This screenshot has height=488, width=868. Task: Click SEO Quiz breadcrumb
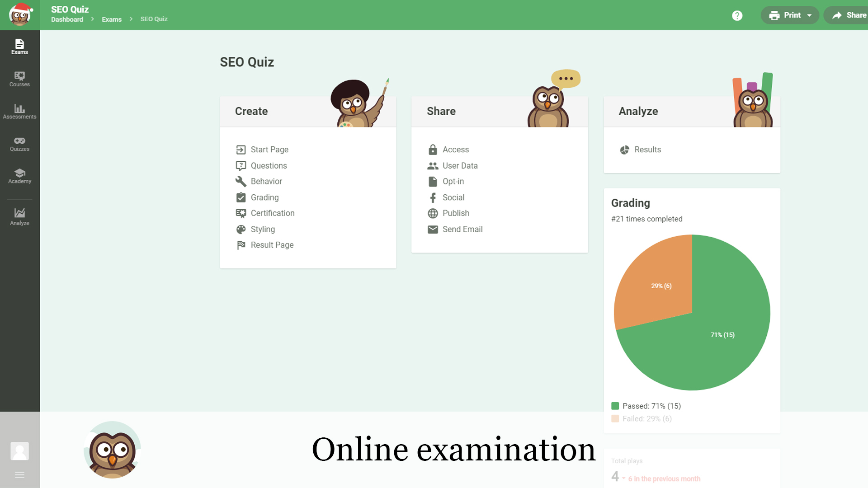coord(154,19)
